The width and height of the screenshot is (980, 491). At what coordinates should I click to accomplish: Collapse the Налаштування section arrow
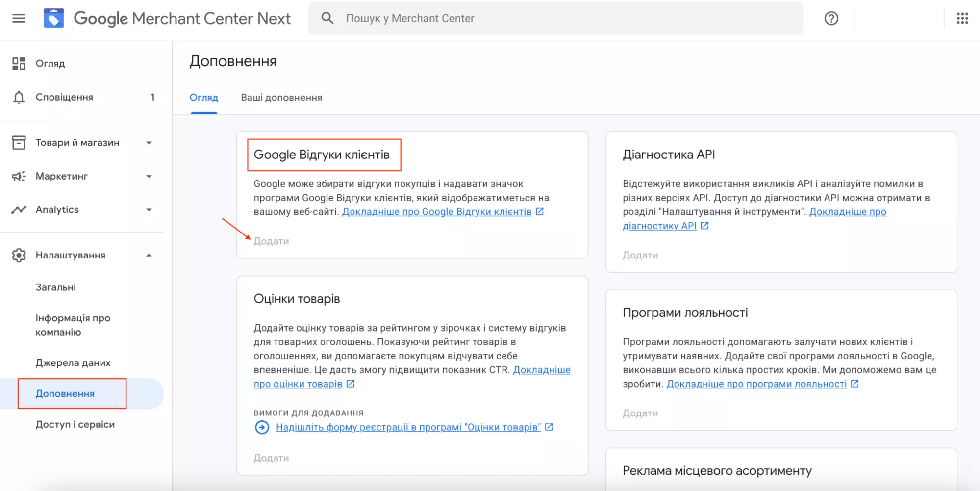(149, 256)
